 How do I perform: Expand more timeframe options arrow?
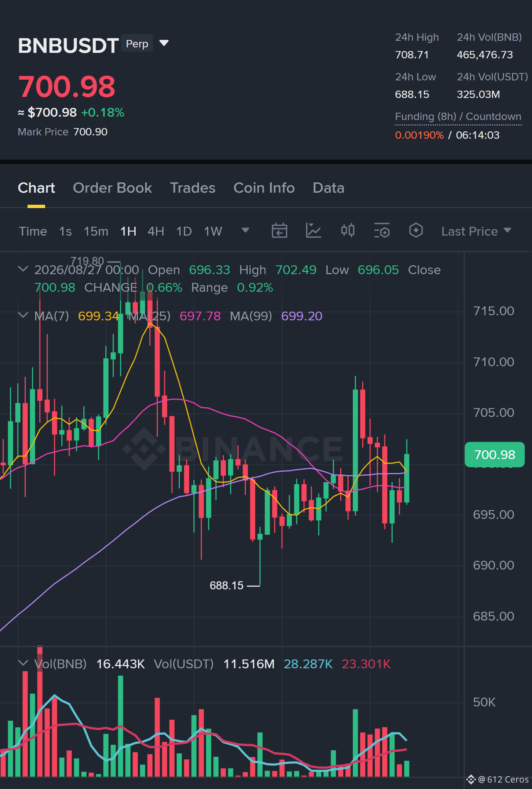pos(245,230)
